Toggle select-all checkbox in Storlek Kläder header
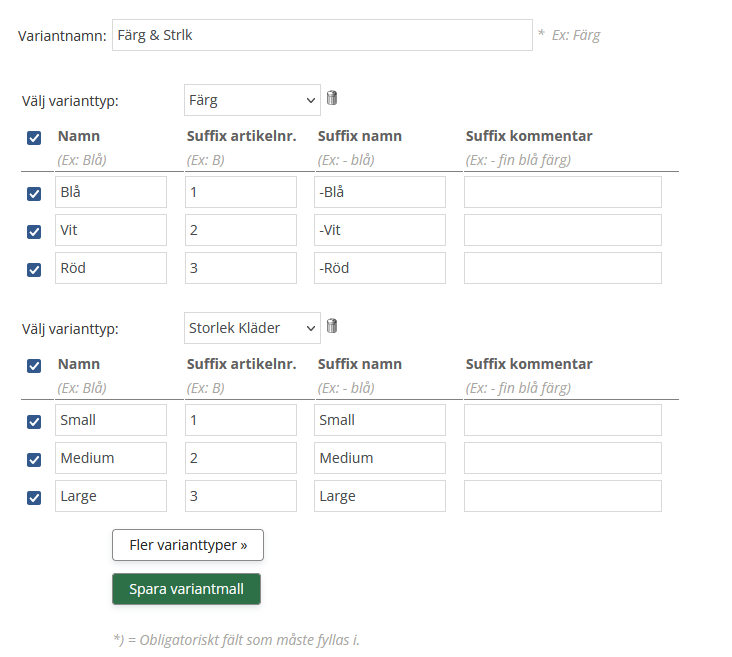 click(34, 366)
